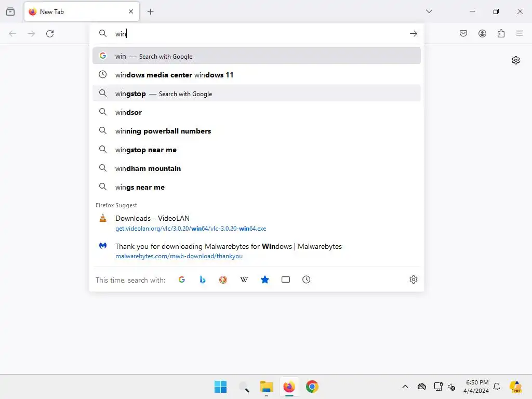
Task: Select 'win — Search with Google' suggestion
Action: [257, 56]
